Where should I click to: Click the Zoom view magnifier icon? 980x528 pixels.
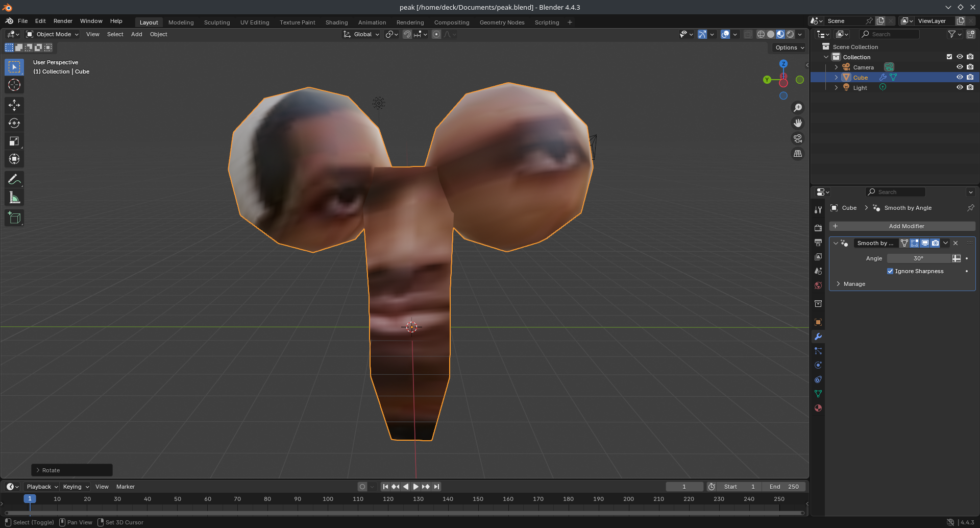[798, 108]
